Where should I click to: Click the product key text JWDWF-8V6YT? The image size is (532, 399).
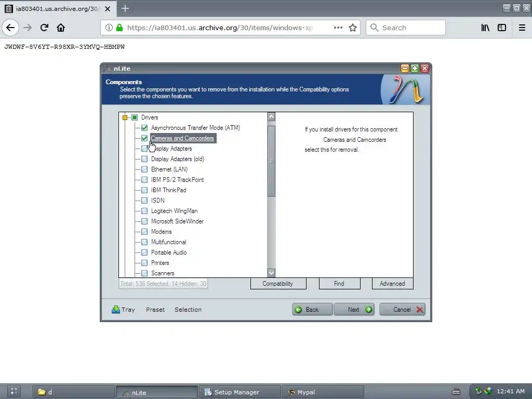64,47
